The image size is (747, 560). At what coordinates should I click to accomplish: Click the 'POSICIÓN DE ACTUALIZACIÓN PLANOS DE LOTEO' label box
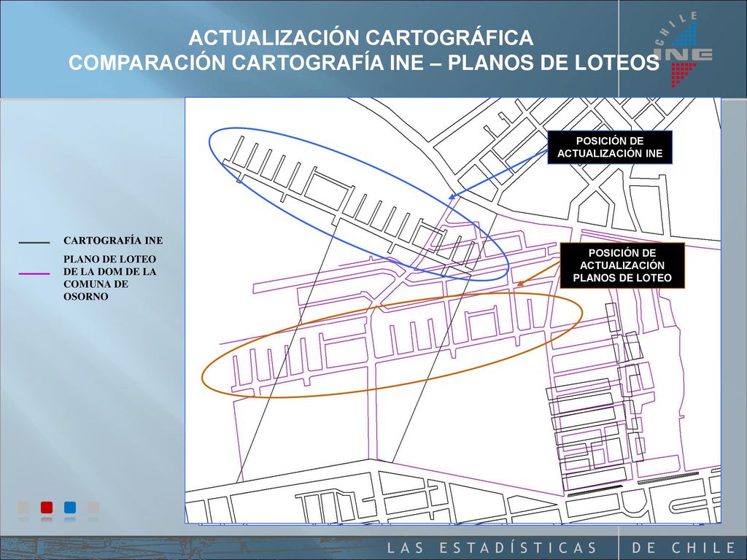(x=622, y=265)
